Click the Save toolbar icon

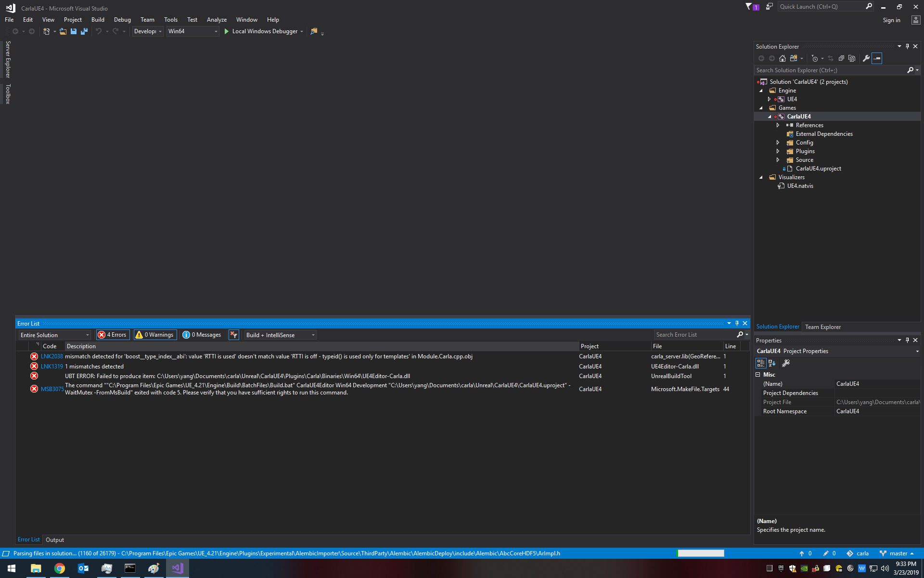(74, 31)
